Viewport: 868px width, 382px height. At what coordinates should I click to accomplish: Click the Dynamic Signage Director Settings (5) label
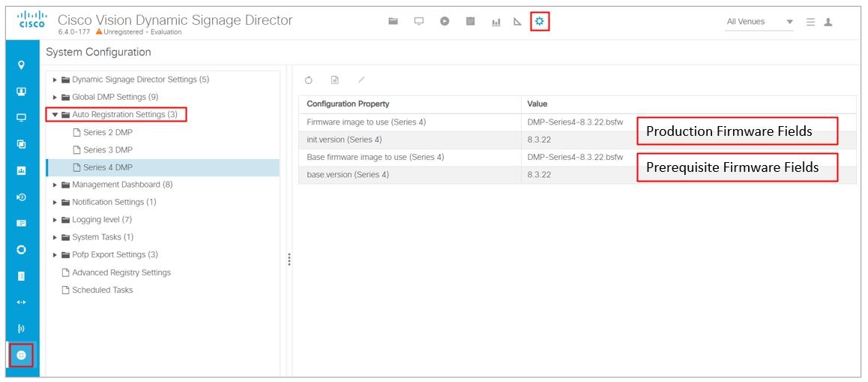pyautogui.click(x=141, y=80)
